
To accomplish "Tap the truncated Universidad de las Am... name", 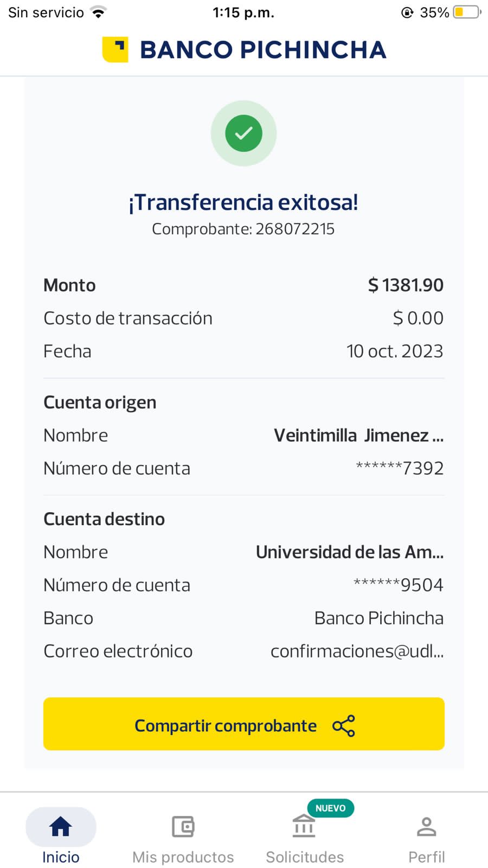I will click(350, 552).
